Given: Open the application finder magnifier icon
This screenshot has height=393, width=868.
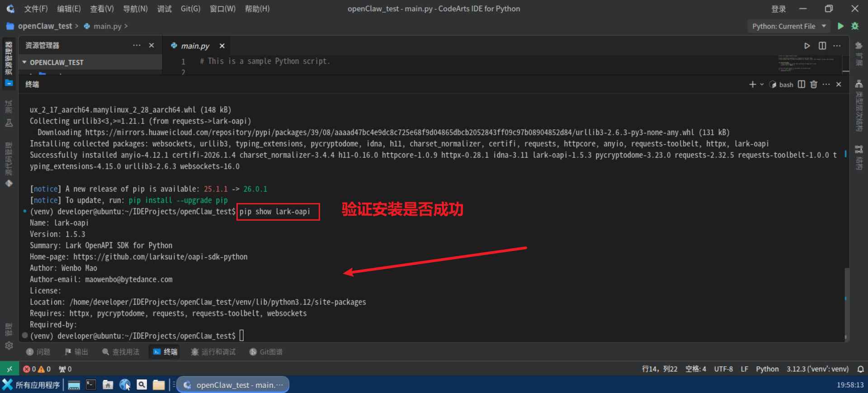Looking at the screenshot, I should [142, 385].
